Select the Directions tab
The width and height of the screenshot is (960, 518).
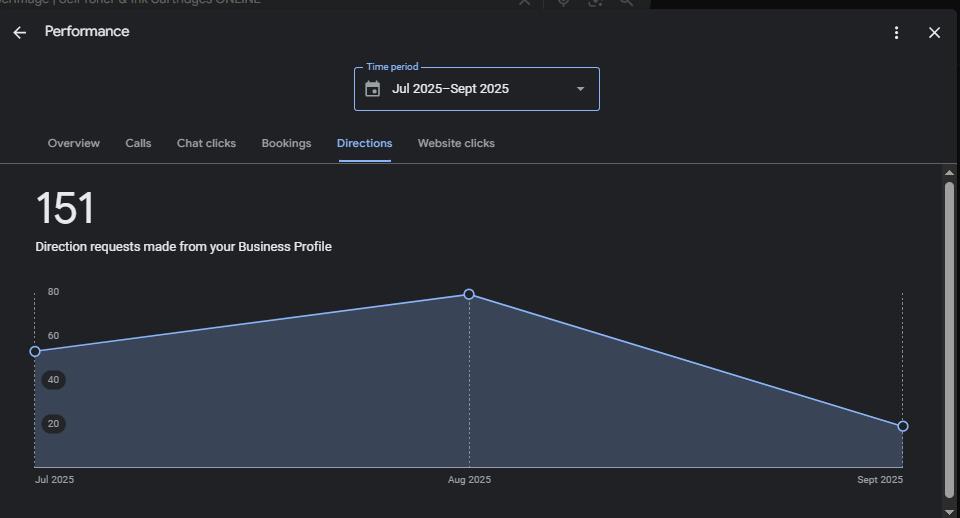click(x=364, y=143)
